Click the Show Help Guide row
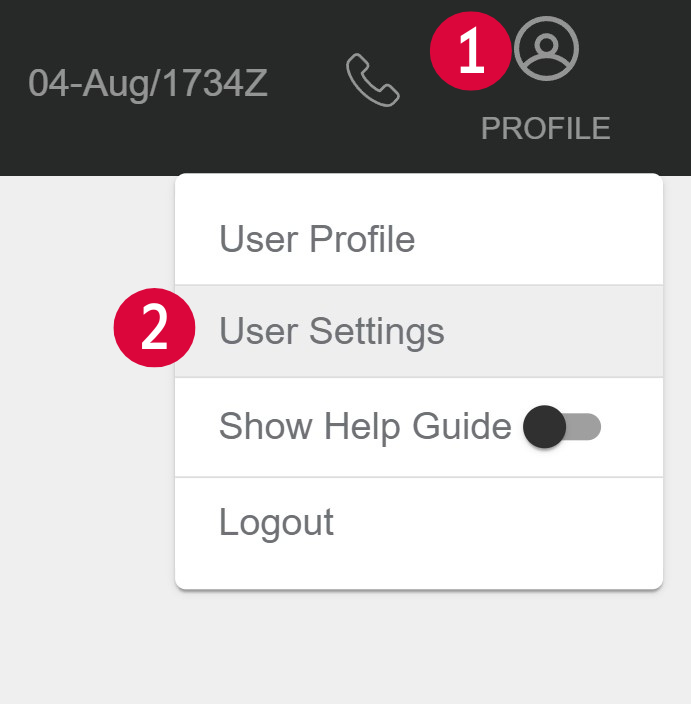The height and width of the screenshot is (704, 691). (x=419, y=427)
